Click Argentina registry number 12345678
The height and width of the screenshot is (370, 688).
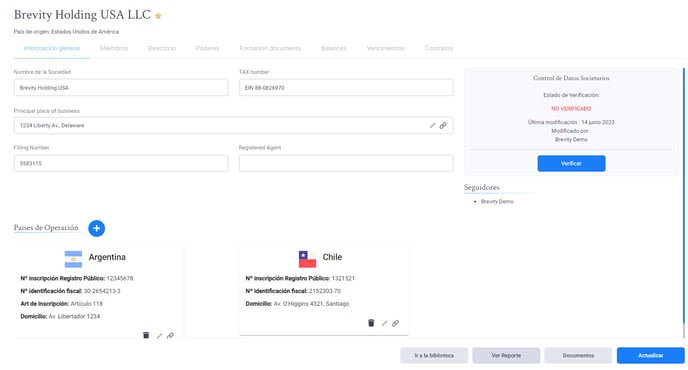[x=120, y=278]
